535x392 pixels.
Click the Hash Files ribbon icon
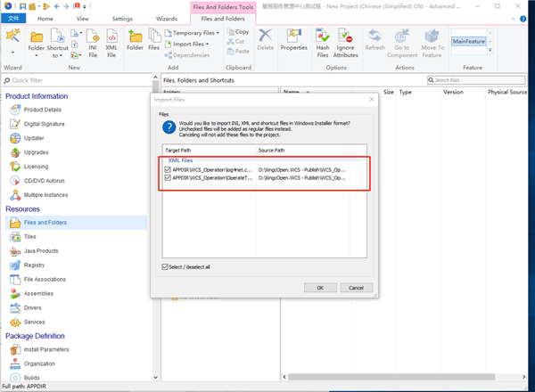(x=323, y=42)
